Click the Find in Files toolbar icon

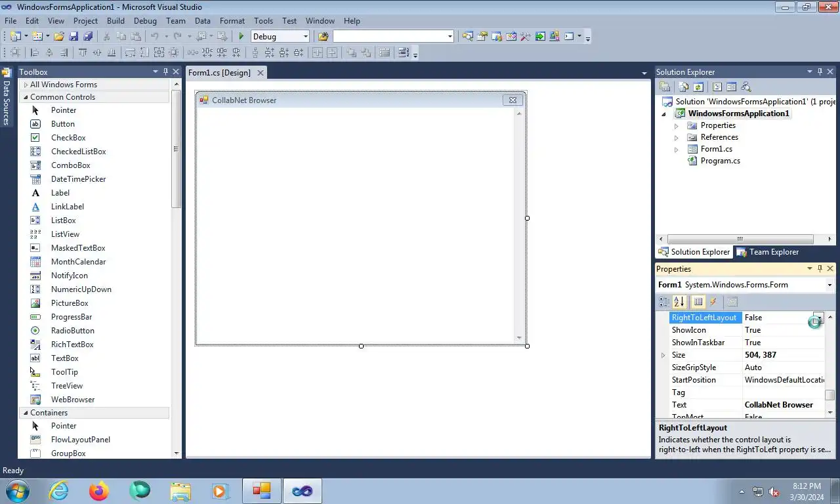tap(323, 37)
